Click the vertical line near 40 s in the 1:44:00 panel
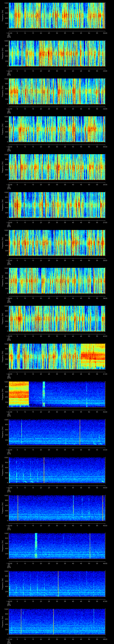This screenshot has height=644, width=114. (73, 504)
